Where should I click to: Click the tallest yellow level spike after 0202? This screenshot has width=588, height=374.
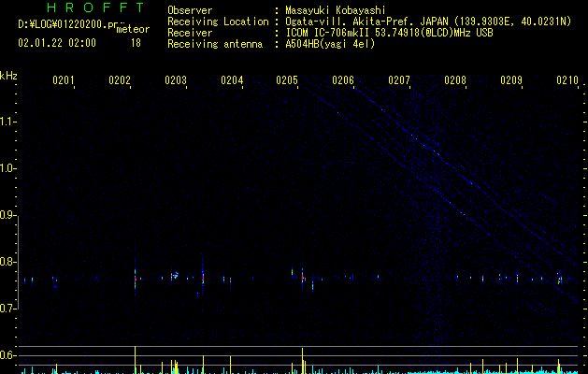point(135,360)
